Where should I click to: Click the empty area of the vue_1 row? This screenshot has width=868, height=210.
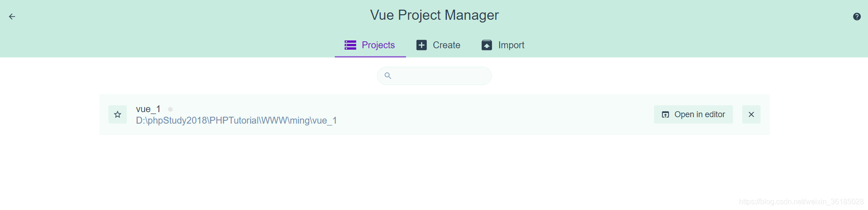496,114
